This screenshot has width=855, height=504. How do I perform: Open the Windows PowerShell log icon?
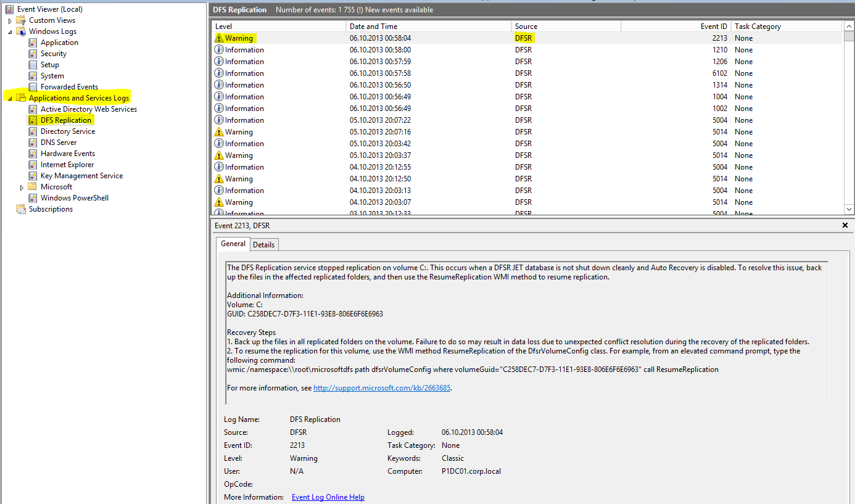point(33,198)
